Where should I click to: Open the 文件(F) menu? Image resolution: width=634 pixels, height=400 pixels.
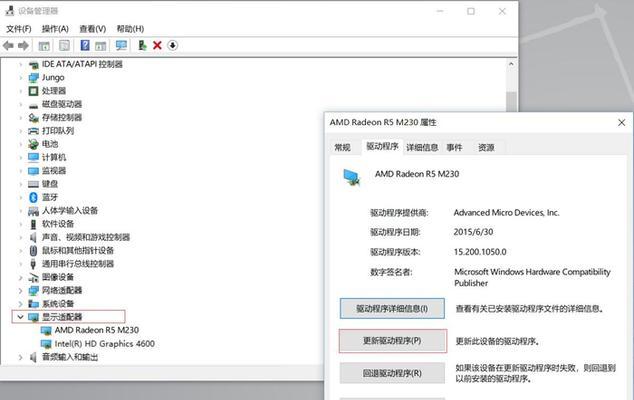coord(19,29)
